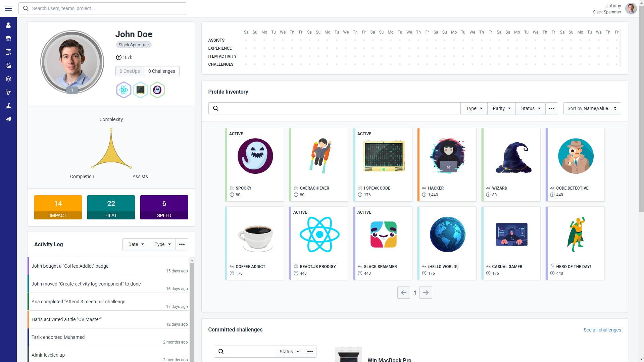
Task: Select the Hero of the Day! item
Action: click(x=575, y=243)
